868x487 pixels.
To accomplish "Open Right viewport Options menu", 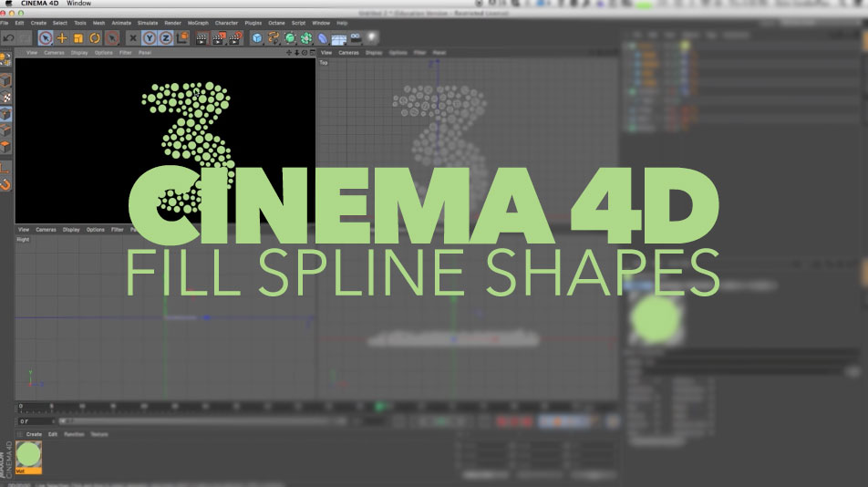I will click(95, 230).
